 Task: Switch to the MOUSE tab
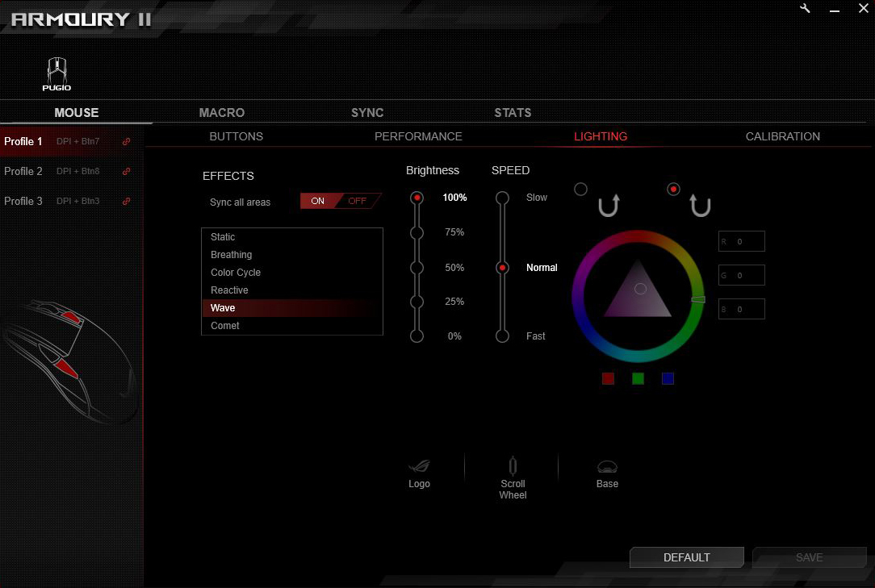point(77,113)
